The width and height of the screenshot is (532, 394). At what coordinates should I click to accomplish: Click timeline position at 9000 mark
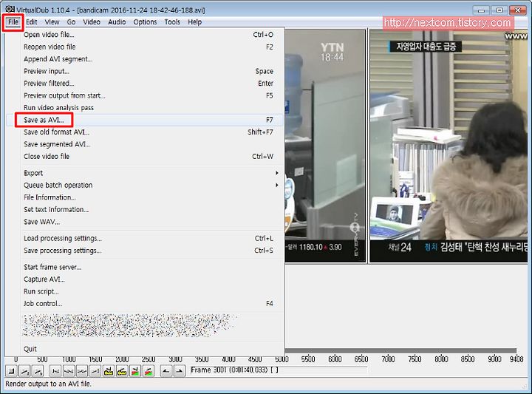pos(494,359)
